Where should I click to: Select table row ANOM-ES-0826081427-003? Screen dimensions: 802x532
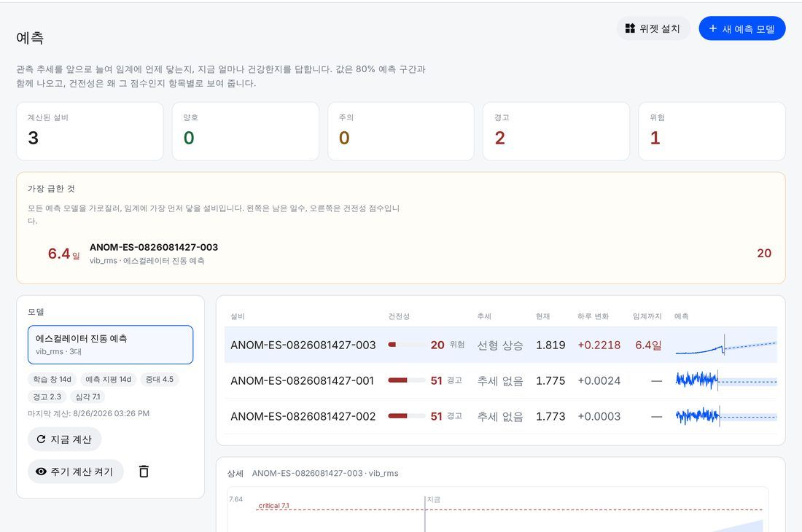pos(501,345)
